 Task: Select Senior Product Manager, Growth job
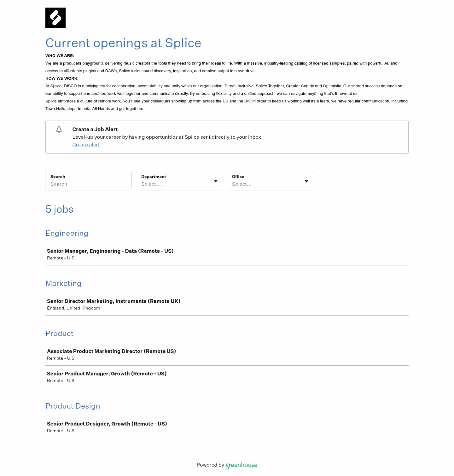pyautogui.click(x=107, y=374)
